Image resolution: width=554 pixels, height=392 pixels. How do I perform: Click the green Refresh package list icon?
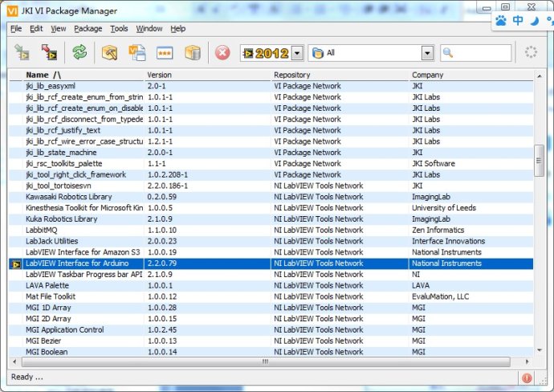click(x=79, y=53)
